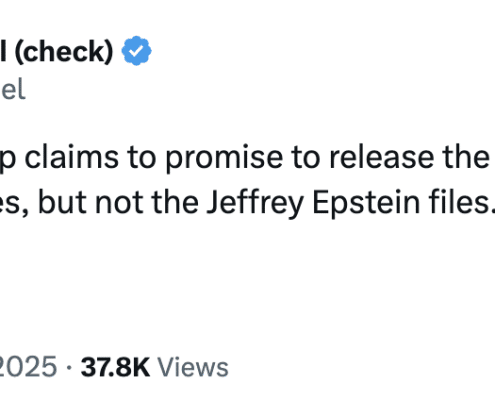Click the dot separator before 37.8K
This screenshot has height=400, width=495.
point(69,368)
